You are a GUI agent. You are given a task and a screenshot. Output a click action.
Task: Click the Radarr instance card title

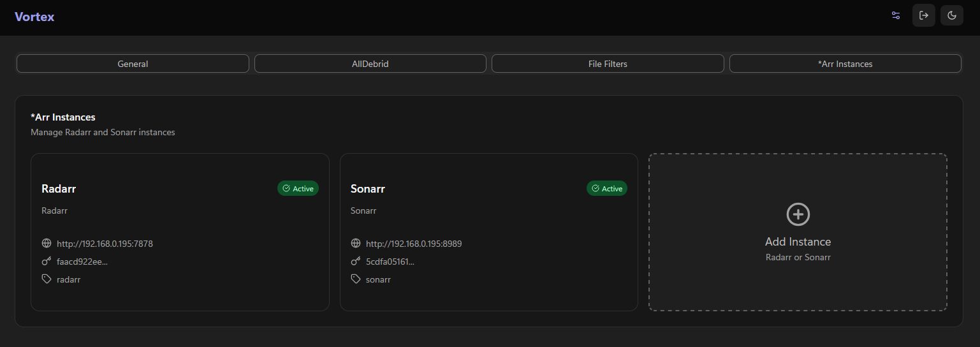tap(59, 189)
